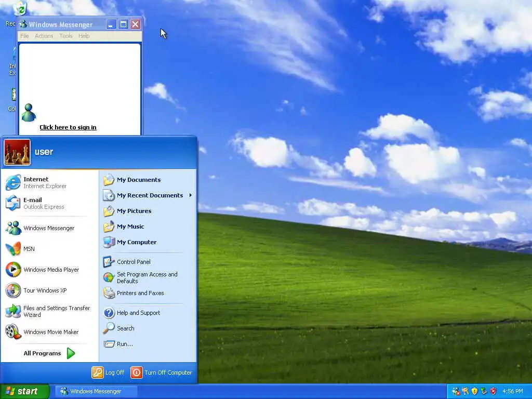This screenshot has height=399, width=532.
Task: Open Printers and Faxes
Action: pos(148,293)
